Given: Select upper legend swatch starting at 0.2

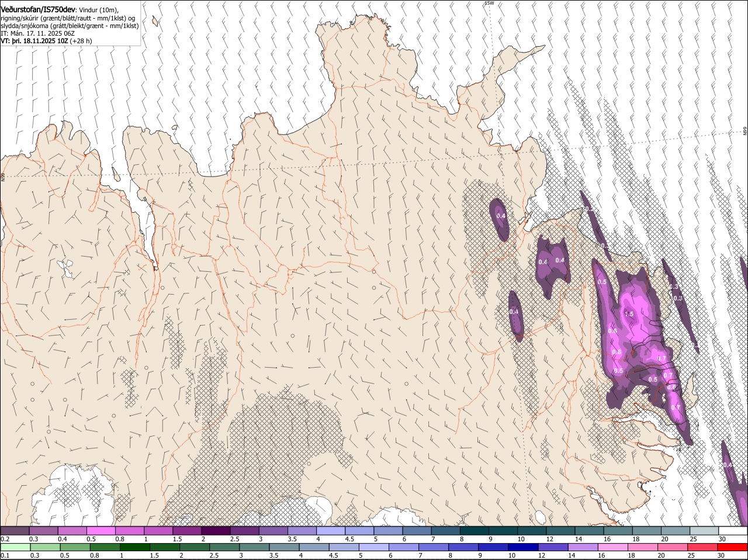Looking at the screenshot, I should click(x=15, y=530).
